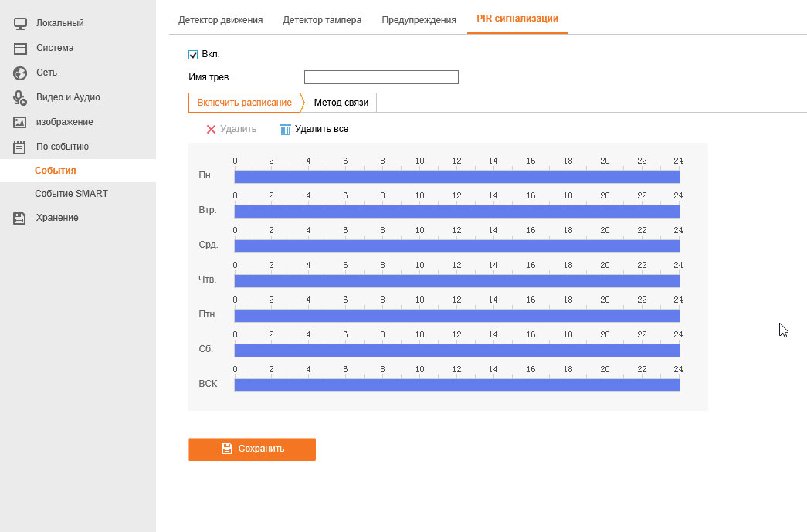Click the System window icon
This screenshot has height=532, width=807.
coord(21,48)
